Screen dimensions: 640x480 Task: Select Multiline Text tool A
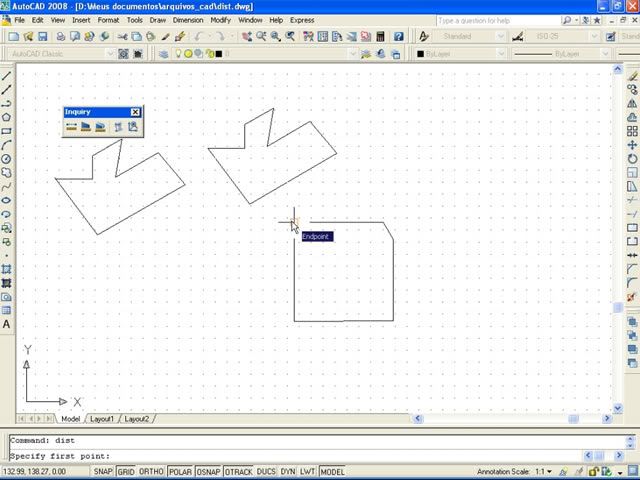(6, 324)
